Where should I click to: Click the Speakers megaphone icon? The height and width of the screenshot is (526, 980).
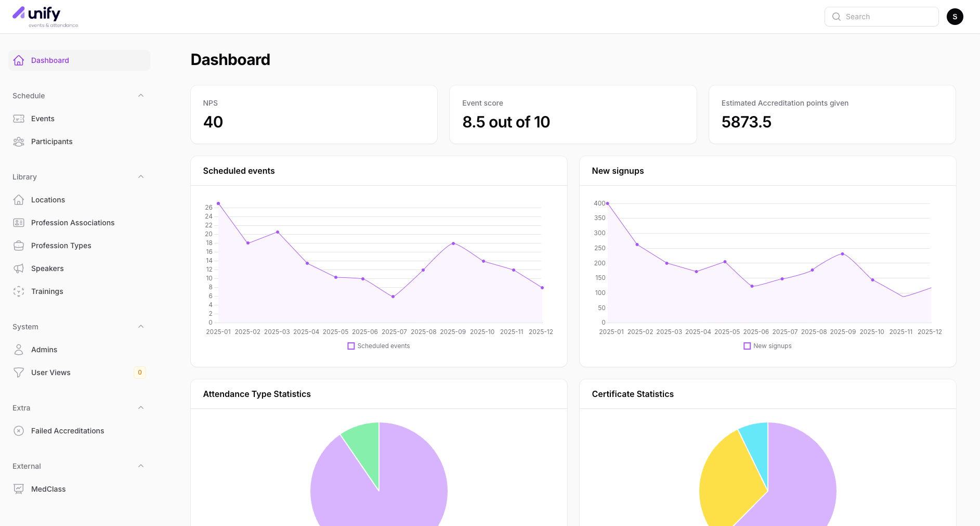pyautogui.click(x=19, y=268)
